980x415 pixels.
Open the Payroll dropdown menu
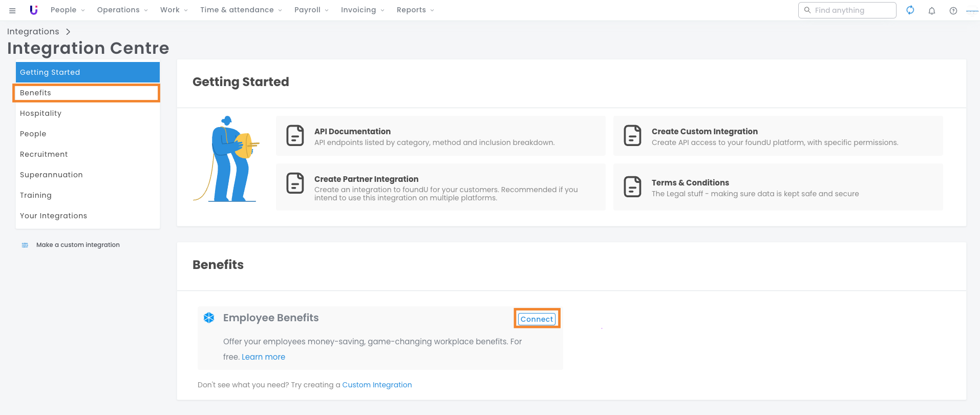click(311, 10)
